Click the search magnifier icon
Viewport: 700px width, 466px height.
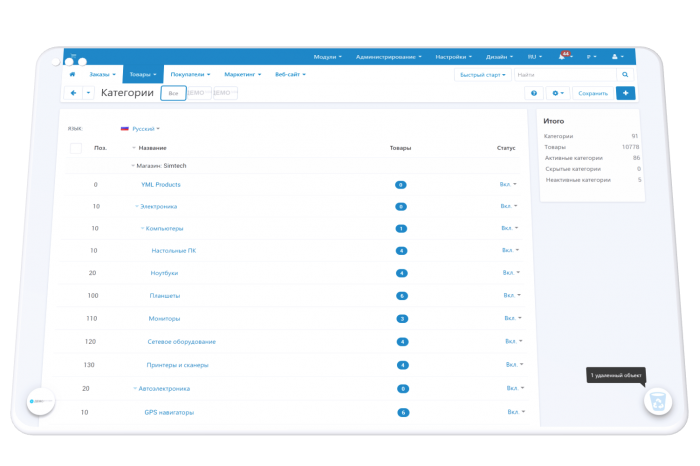[x=625, y=75]
